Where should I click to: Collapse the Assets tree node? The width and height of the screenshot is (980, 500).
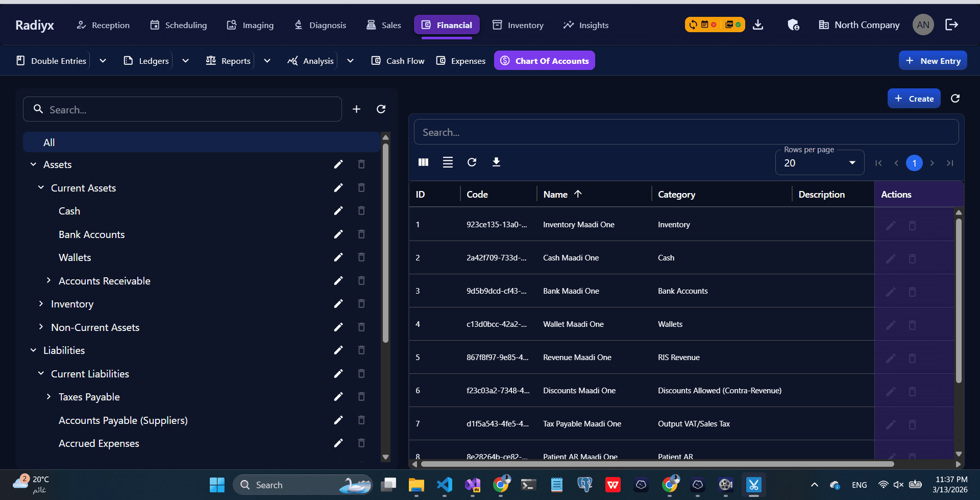click(33, 164)
